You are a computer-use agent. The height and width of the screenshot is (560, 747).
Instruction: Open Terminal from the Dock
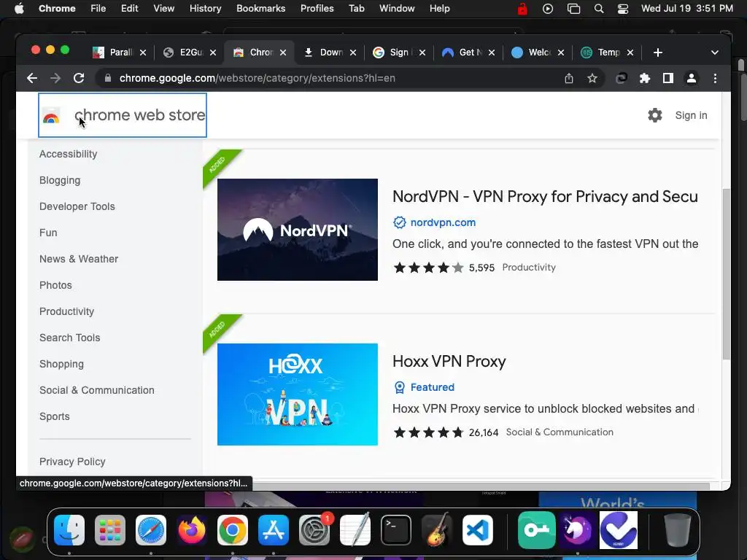[396, 530]
